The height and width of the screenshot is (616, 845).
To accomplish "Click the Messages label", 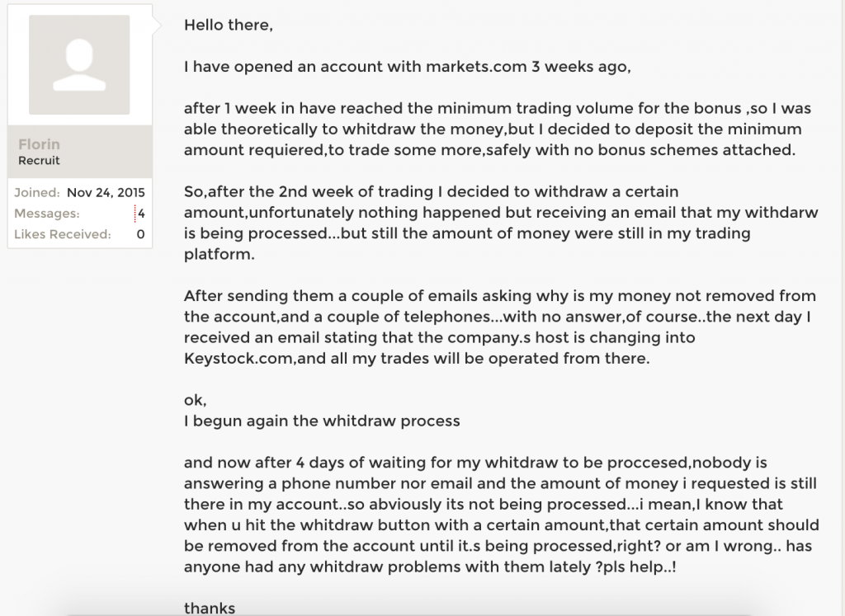I will tap(47, 214).
